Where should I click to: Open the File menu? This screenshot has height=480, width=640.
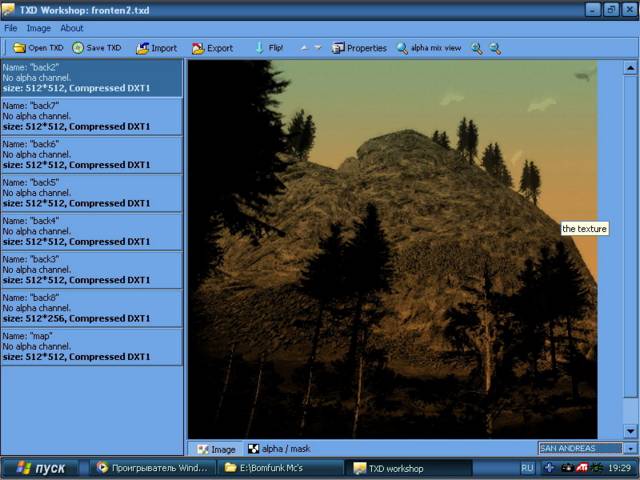[x=11, y=28]
